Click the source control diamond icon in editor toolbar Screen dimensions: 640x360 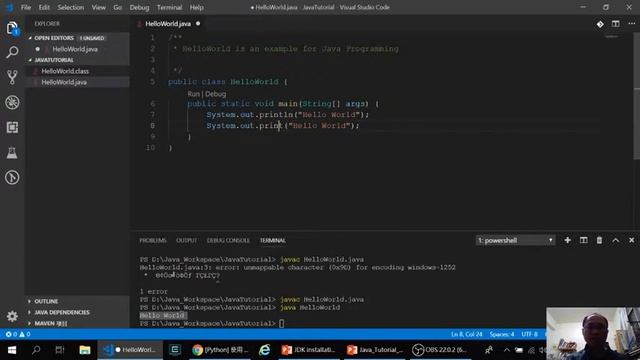600,24
